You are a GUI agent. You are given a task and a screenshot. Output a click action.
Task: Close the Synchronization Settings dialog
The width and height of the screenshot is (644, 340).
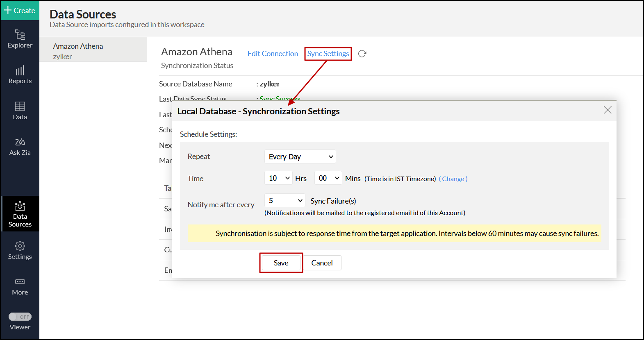coord(608,110)
